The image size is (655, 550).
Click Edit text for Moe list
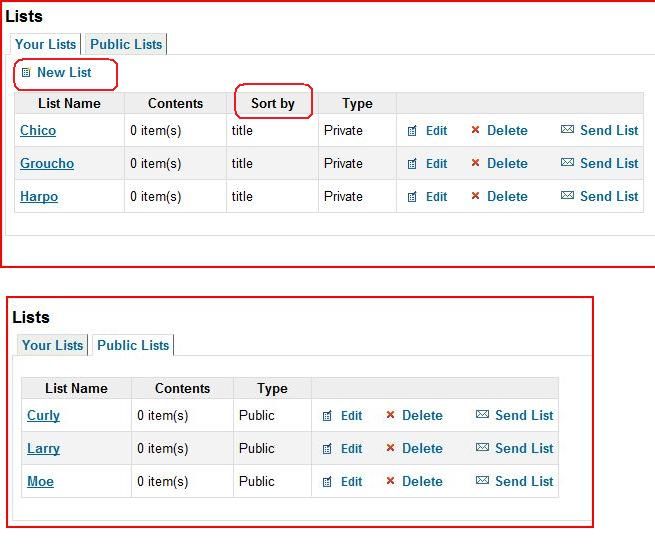coord(351,481)
